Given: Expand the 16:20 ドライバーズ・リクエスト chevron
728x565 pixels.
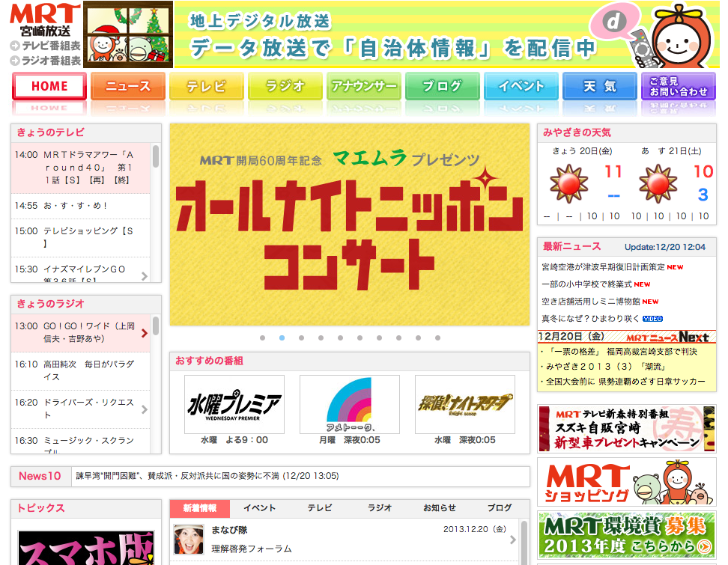Looking at the screenshot, I should [145, 409].
